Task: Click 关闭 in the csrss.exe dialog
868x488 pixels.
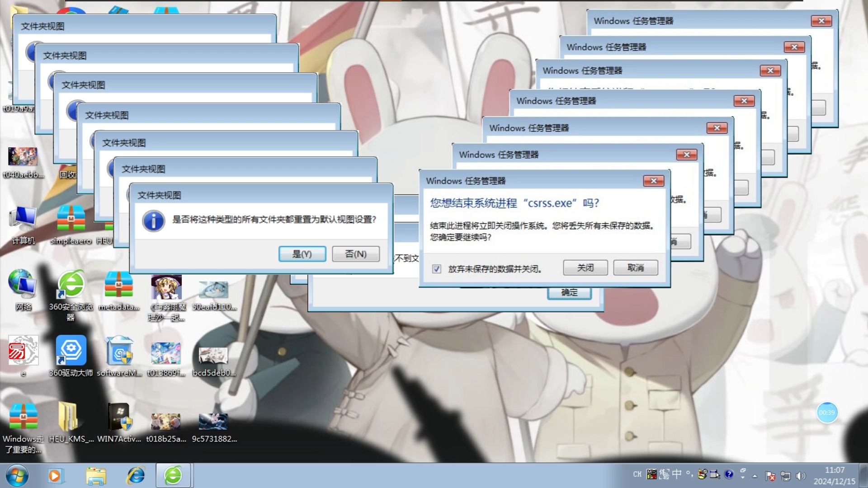Action: coord(585,268)
